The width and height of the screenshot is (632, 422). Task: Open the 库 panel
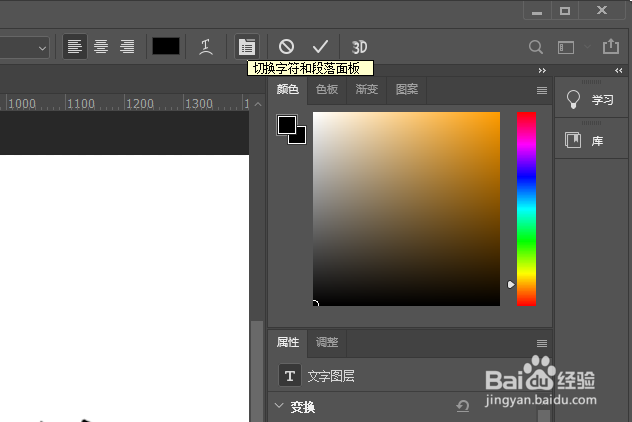click(590, 141)
